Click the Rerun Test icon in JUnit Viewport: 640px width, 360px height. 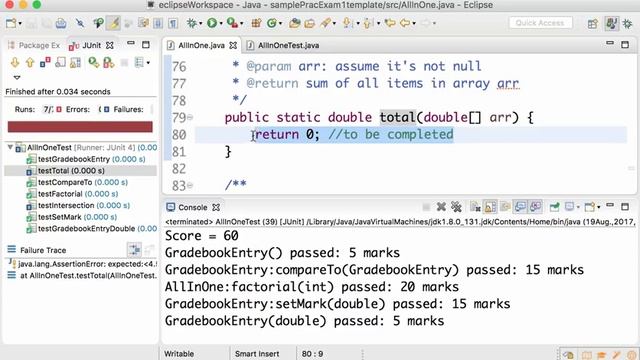(x=94, y=62)
